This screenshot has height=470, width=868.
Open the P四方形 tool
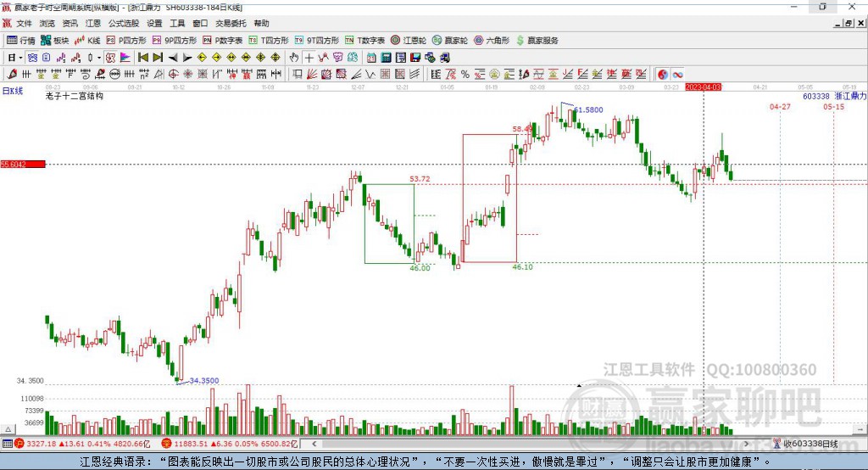(x=126, y=41)
